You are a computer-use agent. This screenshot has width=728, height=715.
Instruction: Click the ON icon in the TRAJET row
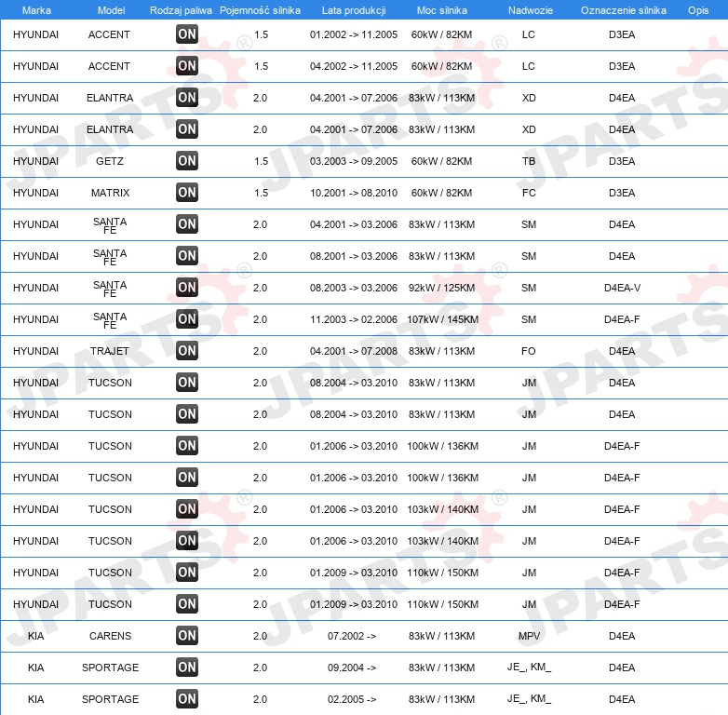[187, 351]
